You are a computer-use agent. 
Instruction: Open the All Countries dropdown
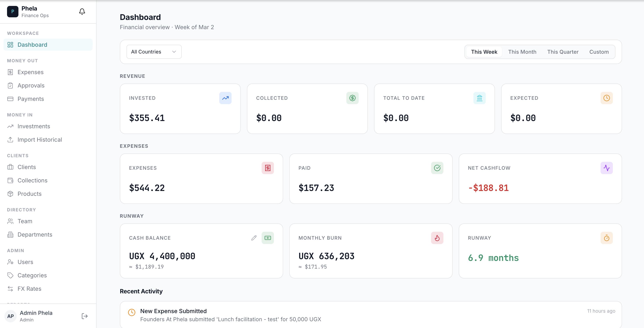pos(154,52)
